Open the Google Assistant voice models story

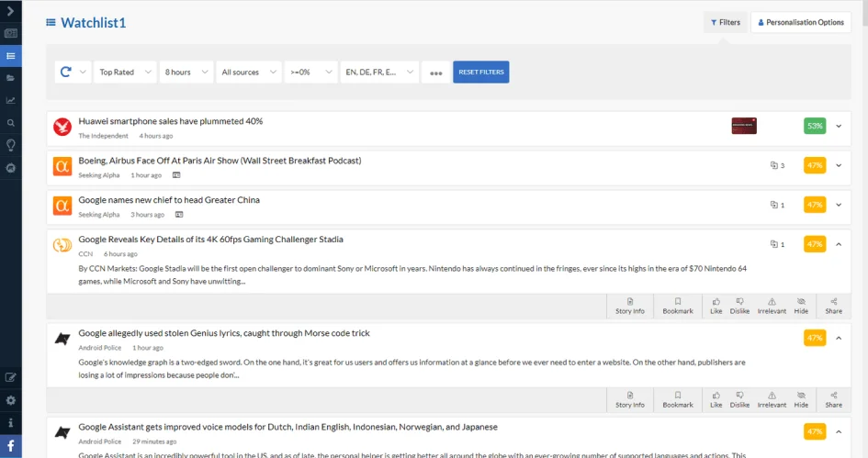pos(287,427)
